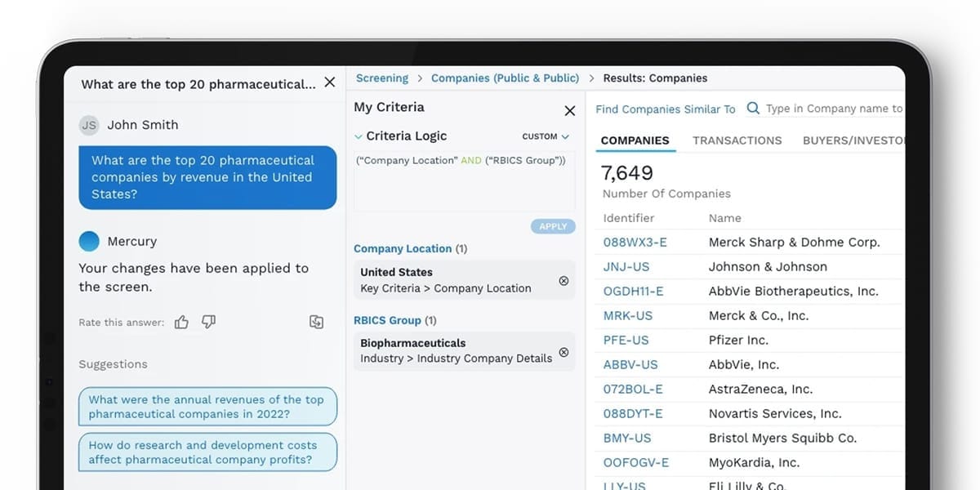The width and height of the screenshot is (980, 490).
Task: Click the Mercury assistant avatar
Action: [x=89, y=242]
